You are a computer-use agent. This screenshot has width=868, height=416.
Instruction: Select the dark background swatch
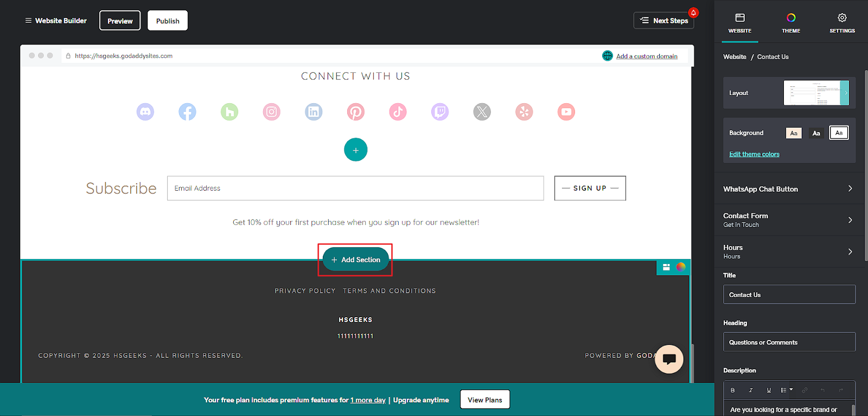pos(816,133)
